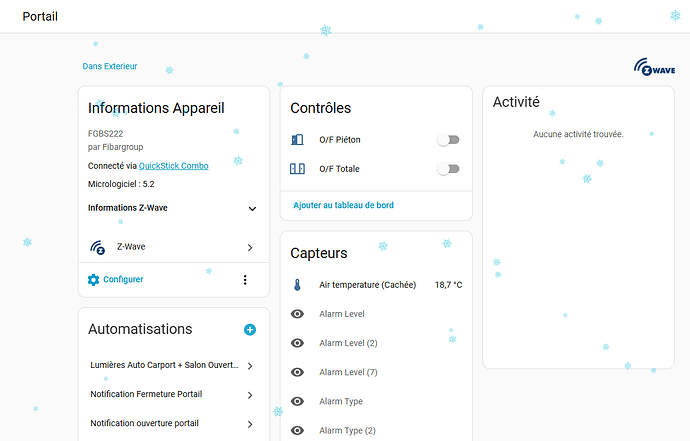Click the O/F Totale gate icon

click(297, 169)
